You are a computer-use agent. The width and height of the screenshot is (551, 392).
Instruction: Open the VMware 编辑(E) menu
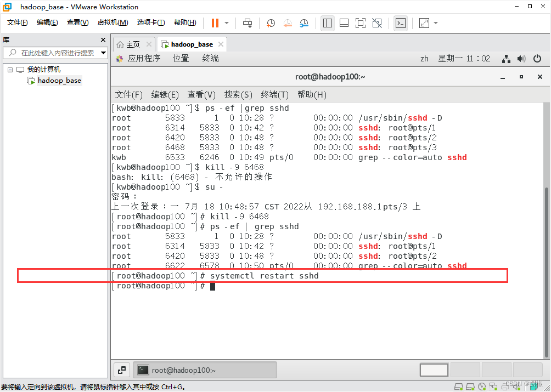(x=47, y=22)
